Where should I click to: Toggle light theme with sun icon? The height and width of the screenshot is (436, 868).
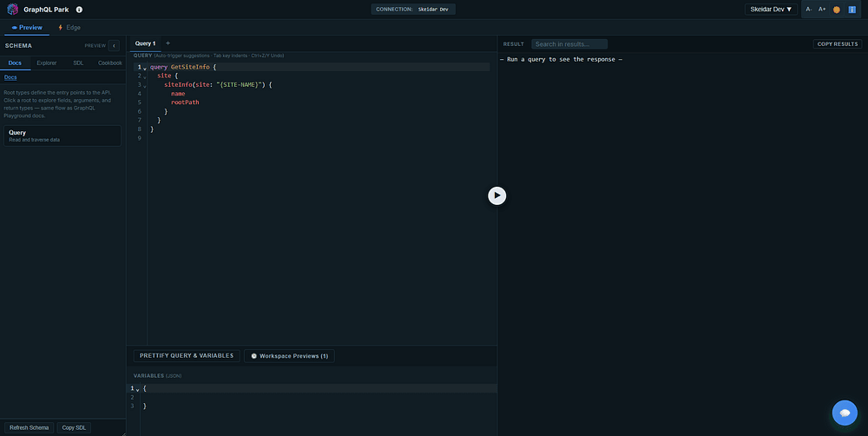(837, 10)
